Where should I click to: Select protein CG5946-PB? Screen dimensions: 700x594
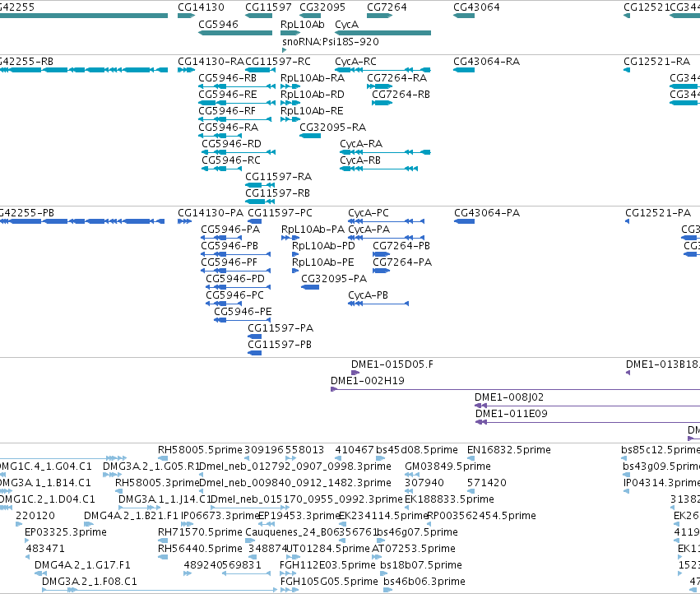pos(229,246)
